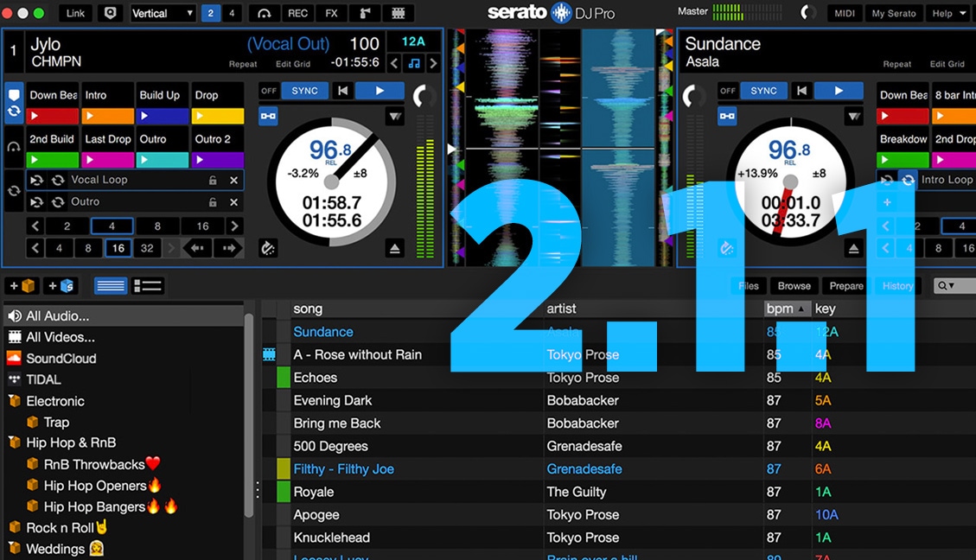
Task: Add a new crate with the plus crate icon
Action: tap(22, 286)
